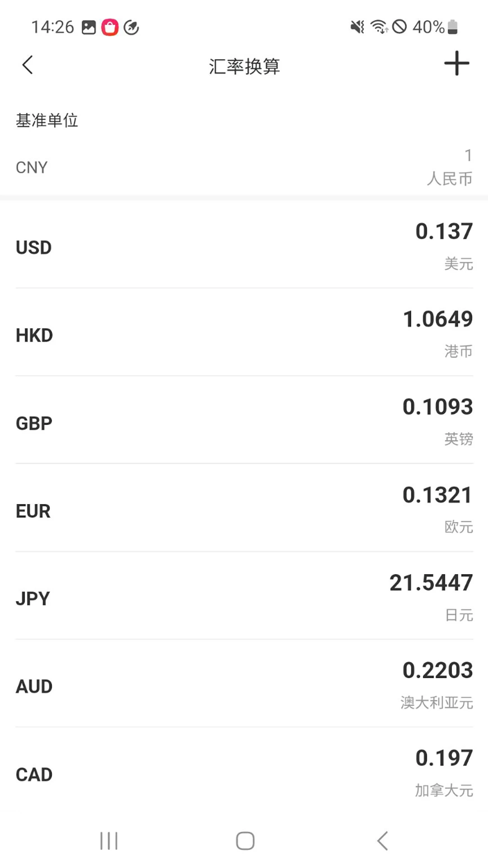Tap the JPY value 21.5447
Image resolution: width=488 pixels, height=868 pixels.
431,583
